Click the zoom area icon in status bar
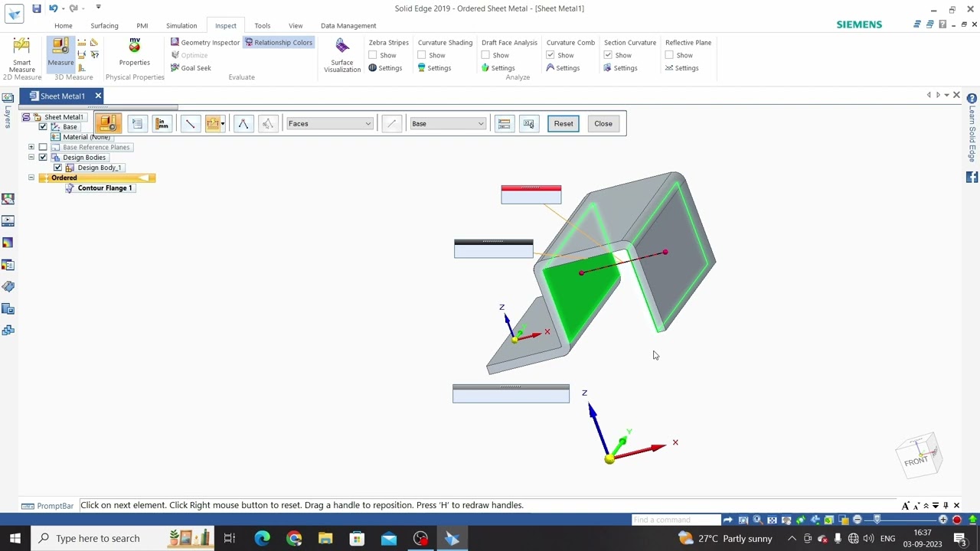The width and height of the screenshot is (980, 551). (x=743, y=520)
